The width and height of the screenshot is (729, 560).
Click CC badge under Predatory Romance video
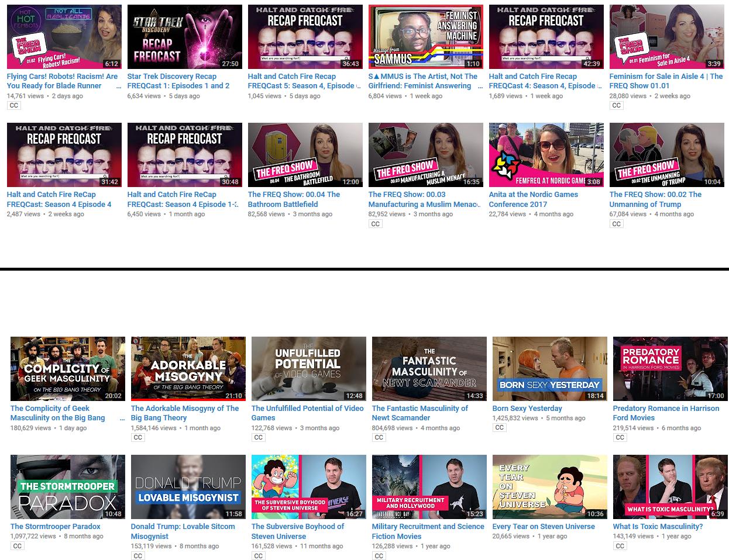tap(620, 437)
